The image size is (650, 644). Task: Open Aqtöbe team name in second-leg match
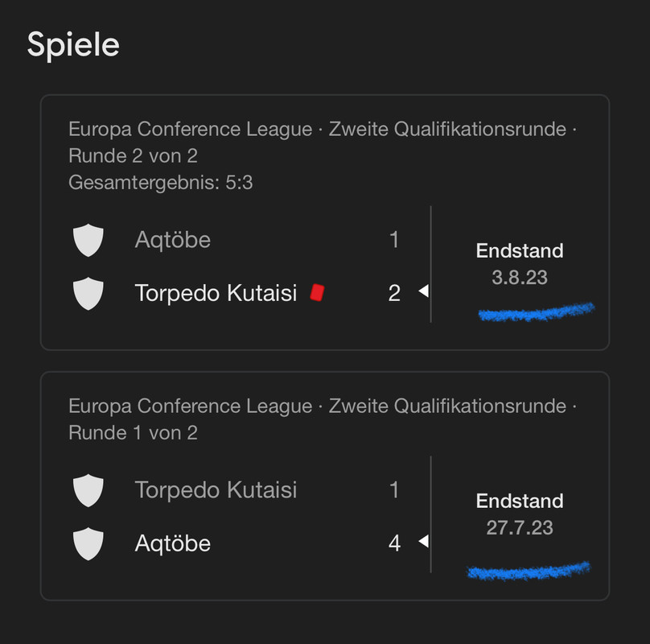click(173, 240)
